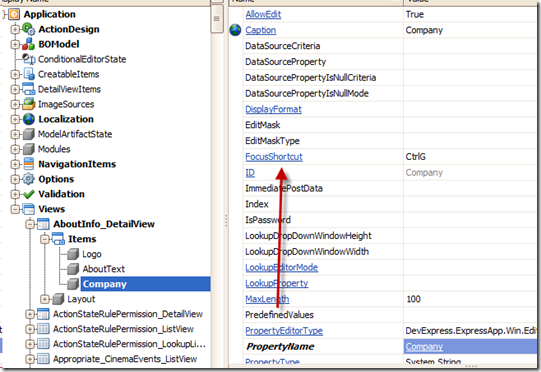The width and height of the screenshot is (541, 372).
Task: Click the Validation green checkmark icon
Action: point(29,194)
